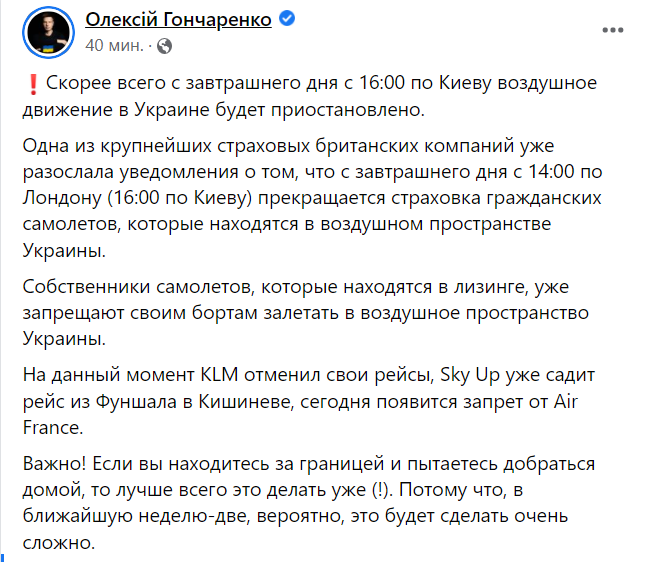Image resolution: width=650 pixels, height=562 pixels.
Task: Click the text (16:00 по Киеву) in parentheses
Action: [179, 198]
